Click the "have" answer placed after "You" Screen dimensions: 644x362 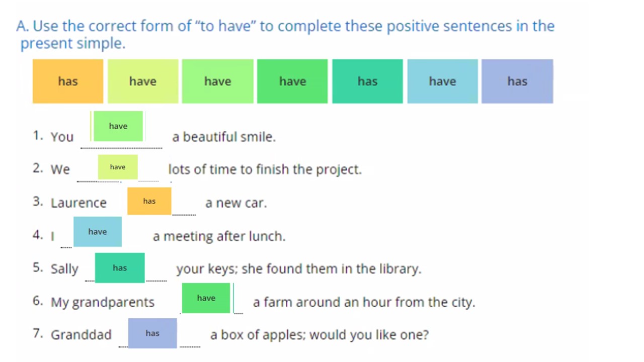118,126
